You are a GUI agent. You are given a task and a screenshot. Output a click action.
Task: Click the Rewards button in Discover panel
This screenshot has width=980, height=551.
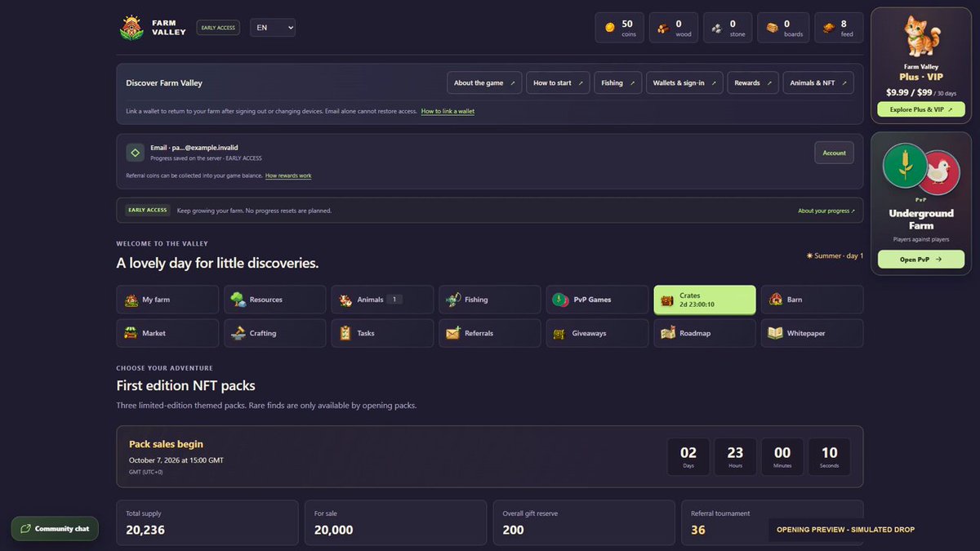click(x=753, y=83)
